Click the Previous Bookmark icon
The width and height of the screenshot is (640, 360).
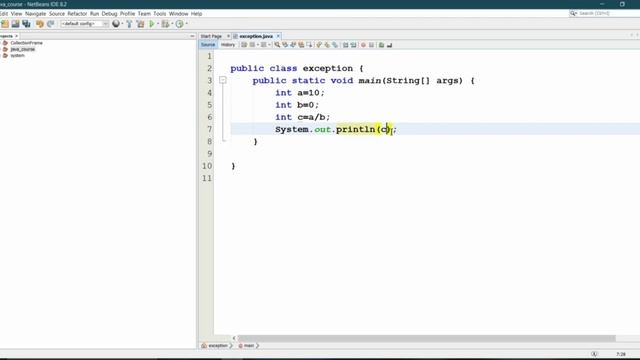(x=319, y=45)
